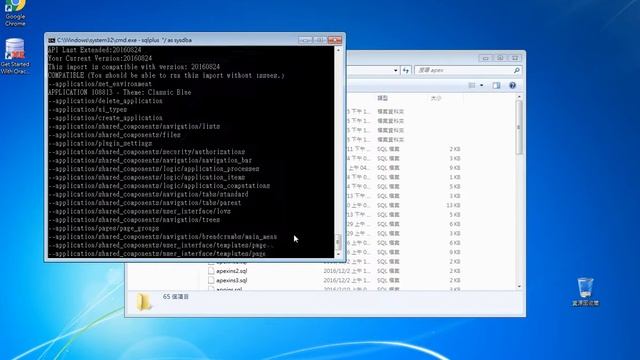
Task: Open Get Started With Oracle desktop shortcut
Action: click(x=15, y=56)
